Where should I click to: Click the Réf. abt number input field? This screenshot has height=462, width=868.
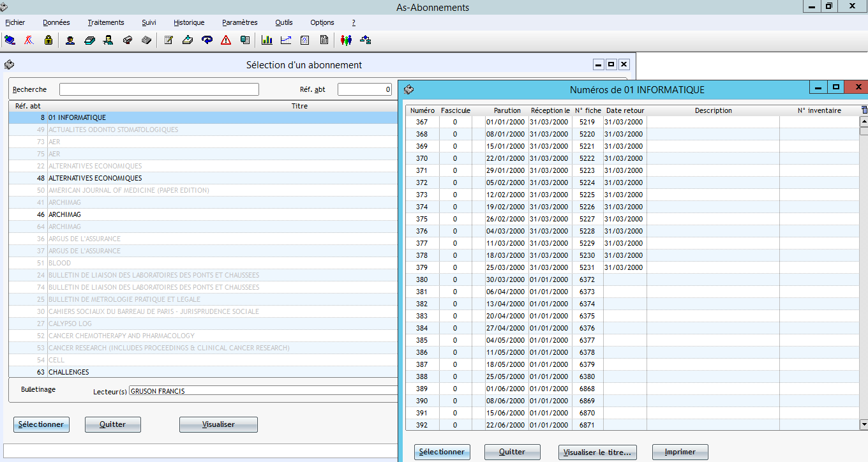click(x=364, y=89)
